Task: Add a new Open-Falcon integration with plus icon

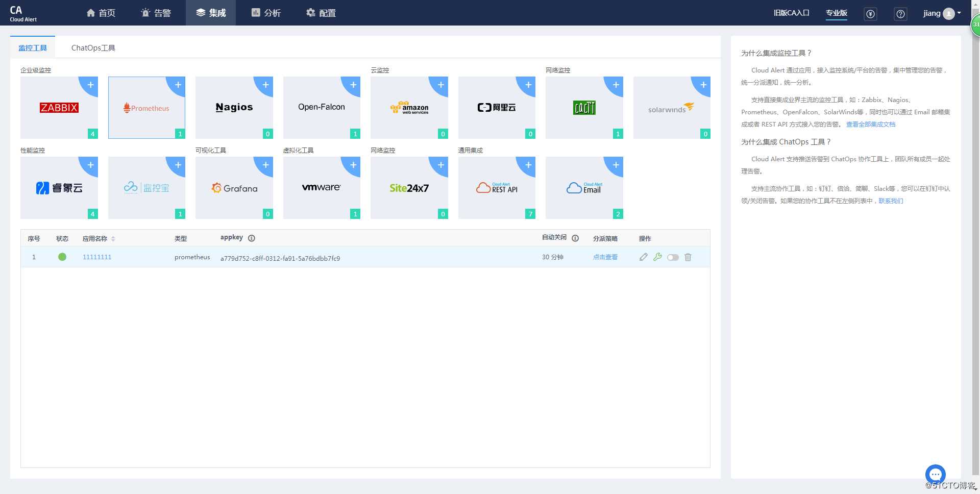Action: pyautogui.click(x=353, y=85)
